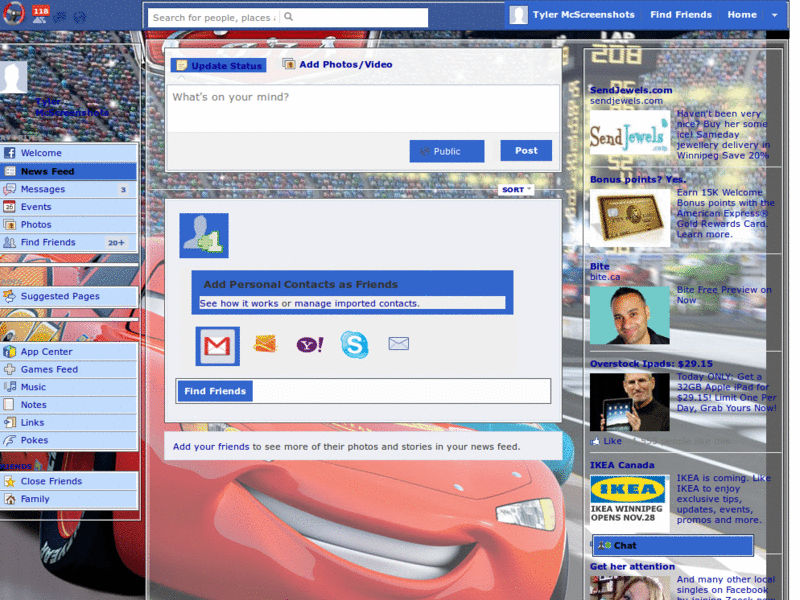Open Suggested Pages
This screenshot has height=600, width=800.
(x=69, y=296)
